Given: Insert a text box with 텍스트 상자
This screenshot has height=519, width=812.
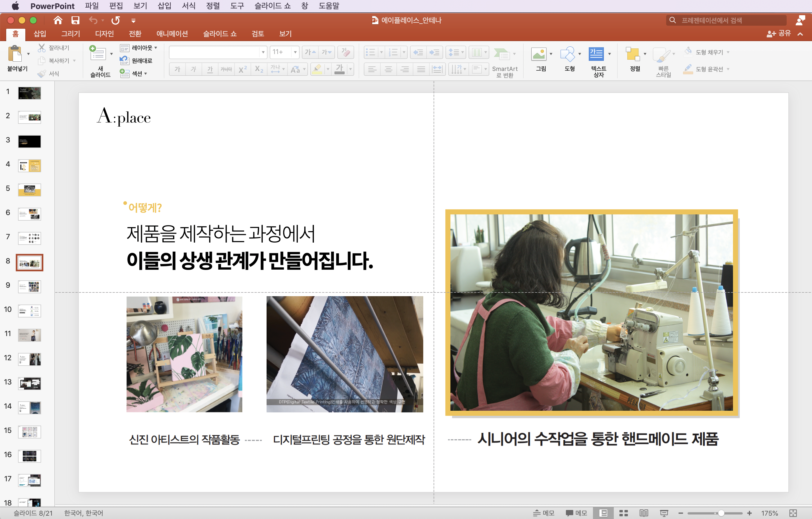Looking at the screenshot, I should (x=596, y=54).
